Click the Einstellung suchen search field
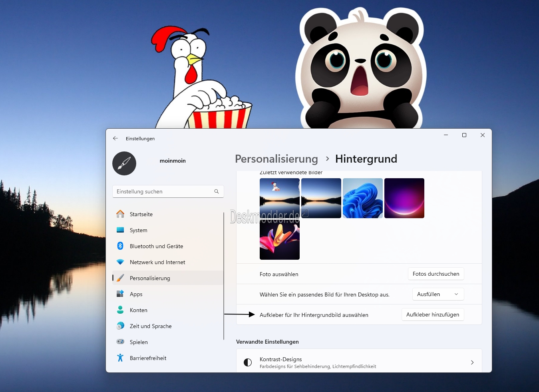The image size is (539, 392). (x=168, y=191)
